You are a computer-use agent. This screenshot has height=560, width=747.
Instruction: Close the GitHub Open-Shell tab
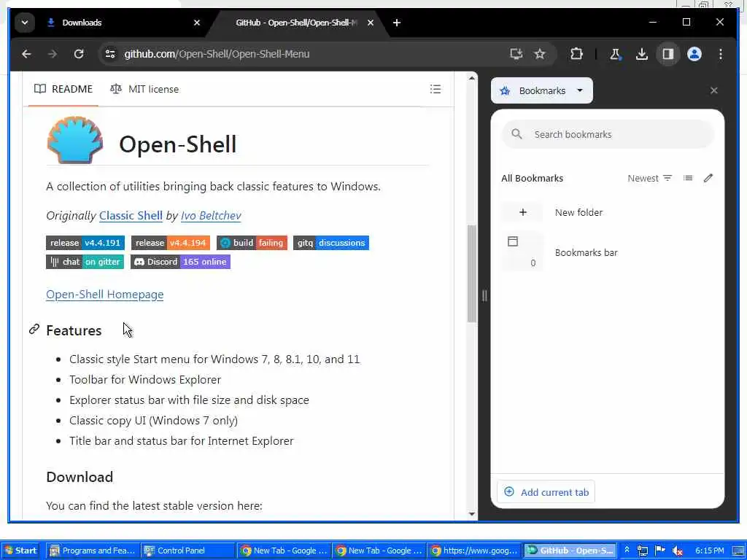370,23
